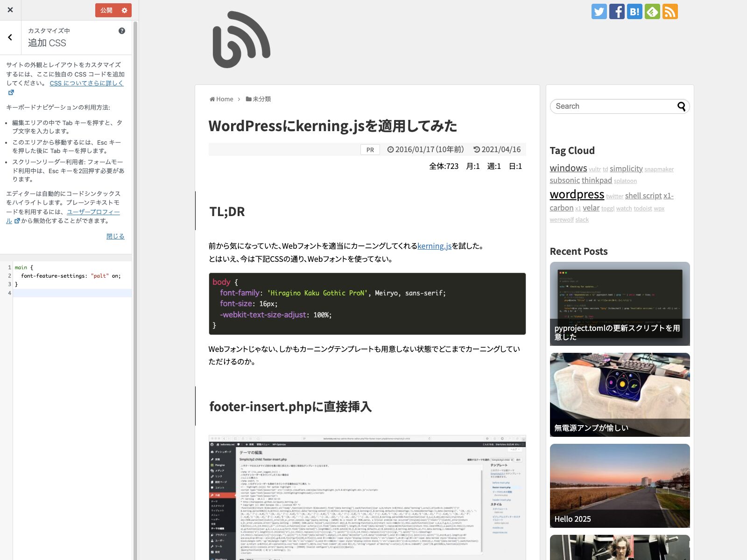
Task: Select the 'subsonic' tag
Action: click(x=564, y=180)
